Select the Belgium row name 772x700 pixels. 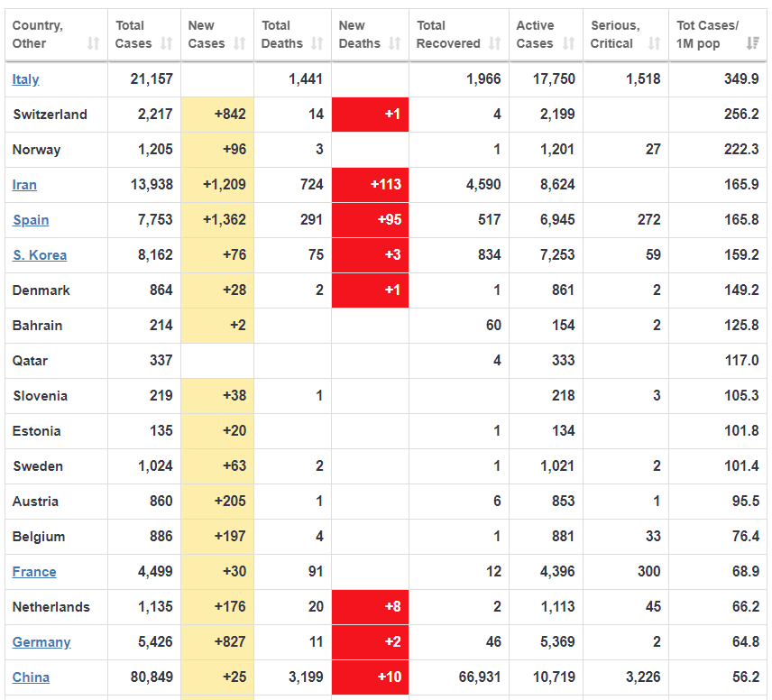pos(39,537)
